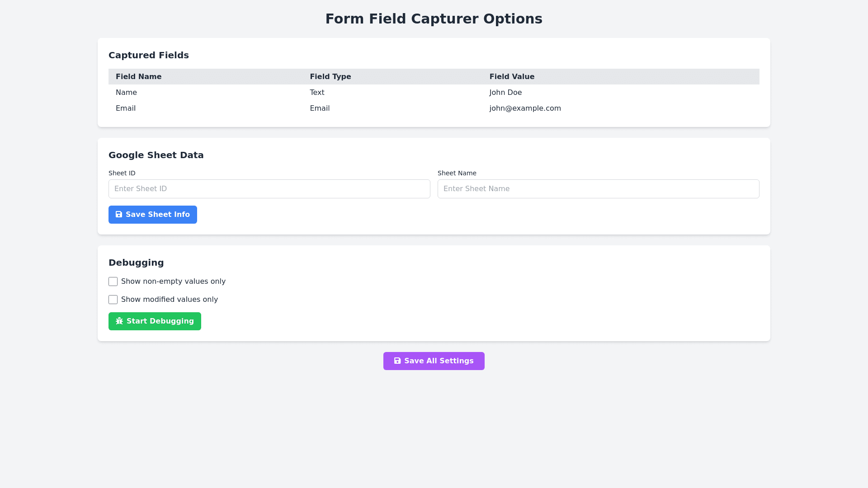Click the bug icon on Start Debugging
The image size is (868, 488).
[119, 321]
